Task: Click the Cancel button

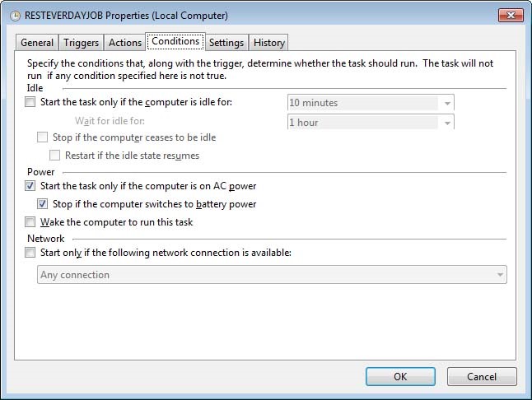Action: (x=482, y=377)
